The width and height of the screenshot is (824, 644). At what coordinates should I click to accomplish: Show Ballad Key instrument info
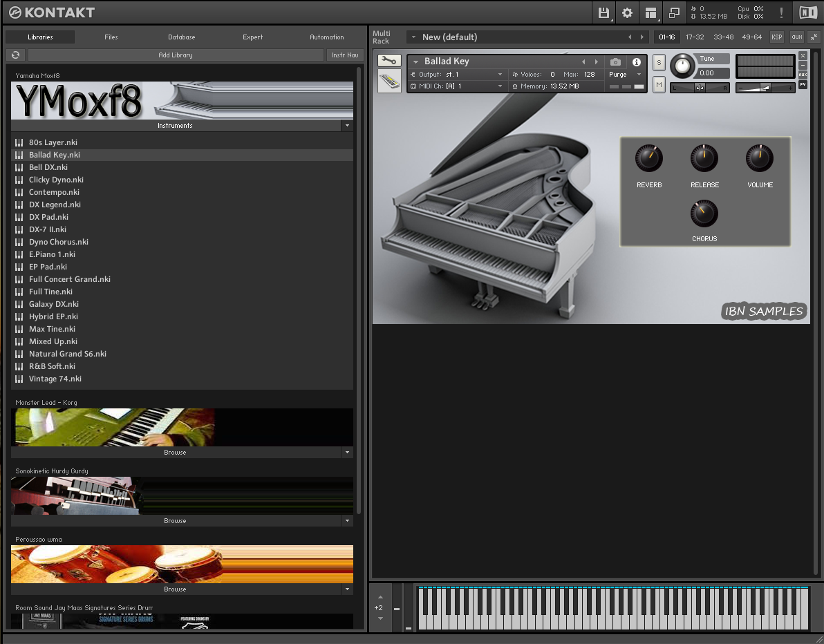point(637,62)
